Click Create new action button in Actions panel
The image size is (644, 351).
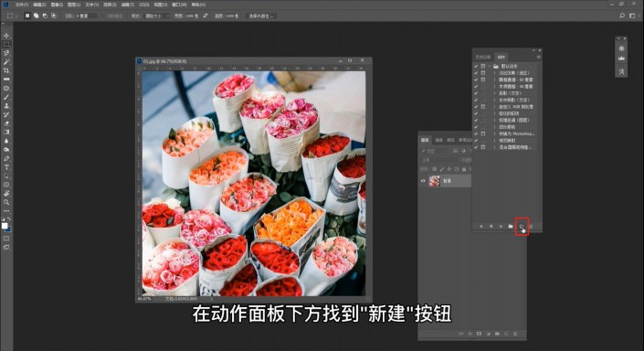coord(522,227)
